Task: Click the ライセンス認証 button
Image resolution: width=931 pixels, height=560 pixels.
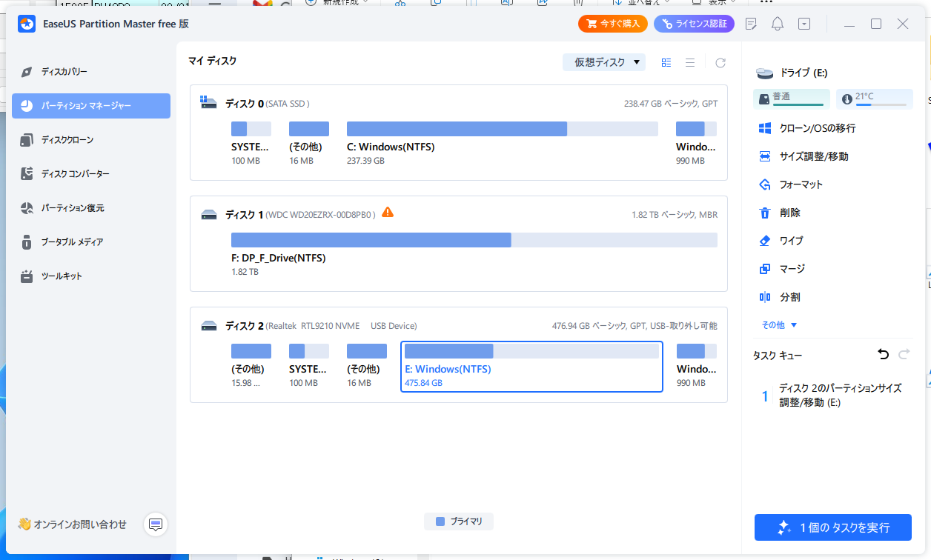Action: [x=695, y=24]
